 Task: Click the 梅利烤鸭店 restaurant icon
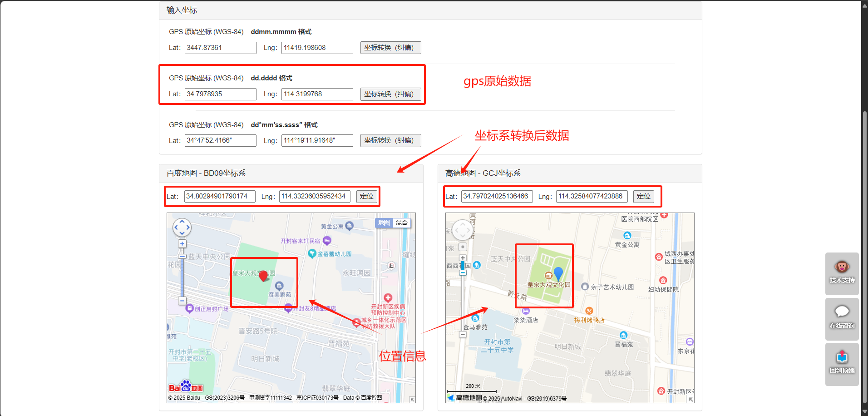[x=589, y=311]
